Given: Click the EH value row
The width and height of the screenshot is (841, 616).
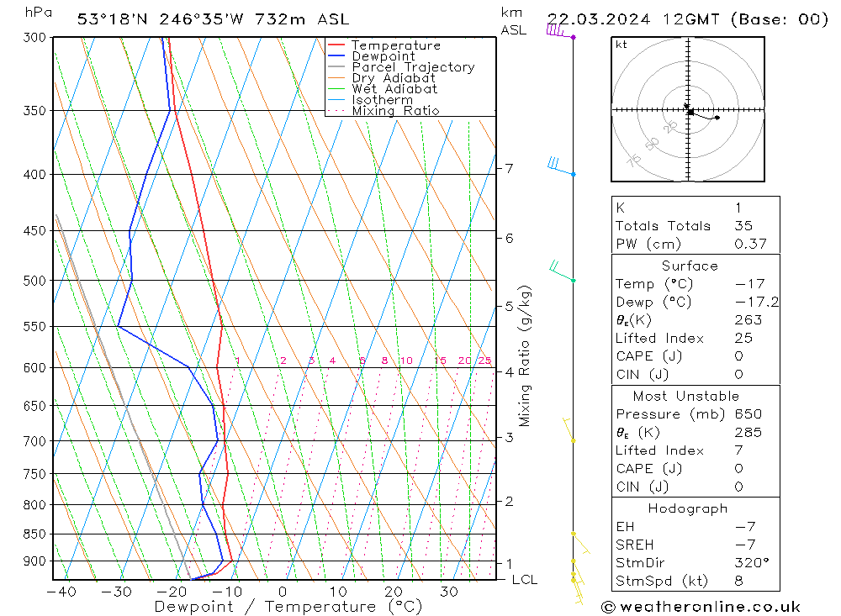Looking at the screenshot, I should [696, 526].
